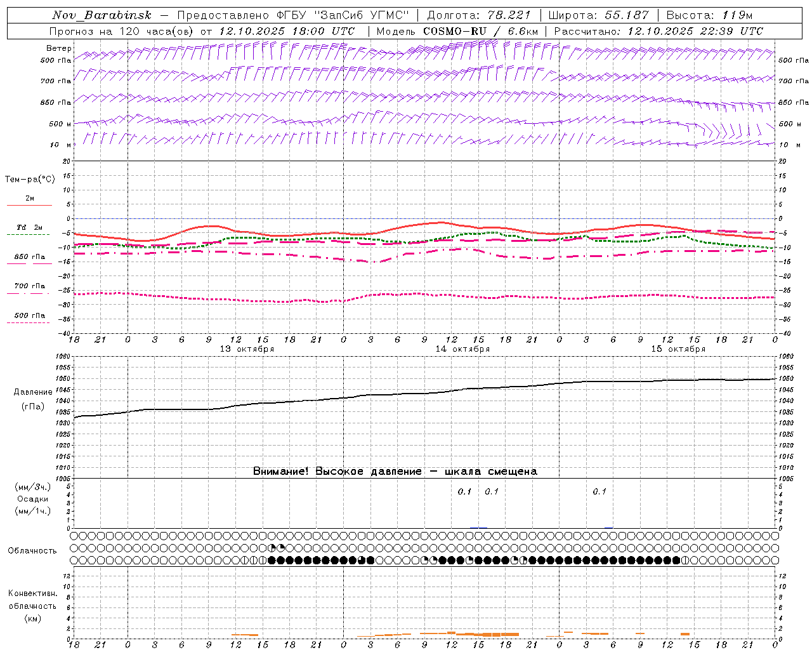
Task: Select the 'Высота: 119м' elevation text
Action: (709, 15)
